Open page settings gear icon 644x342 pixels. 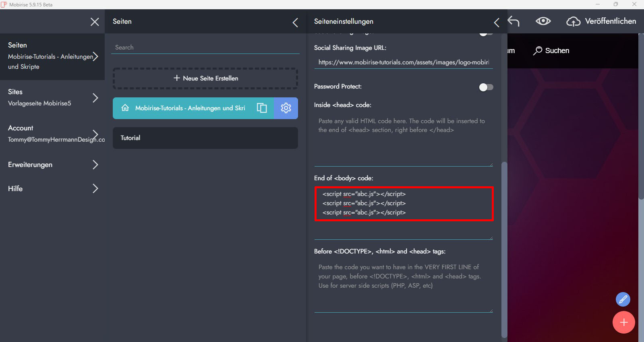[286, 108]
